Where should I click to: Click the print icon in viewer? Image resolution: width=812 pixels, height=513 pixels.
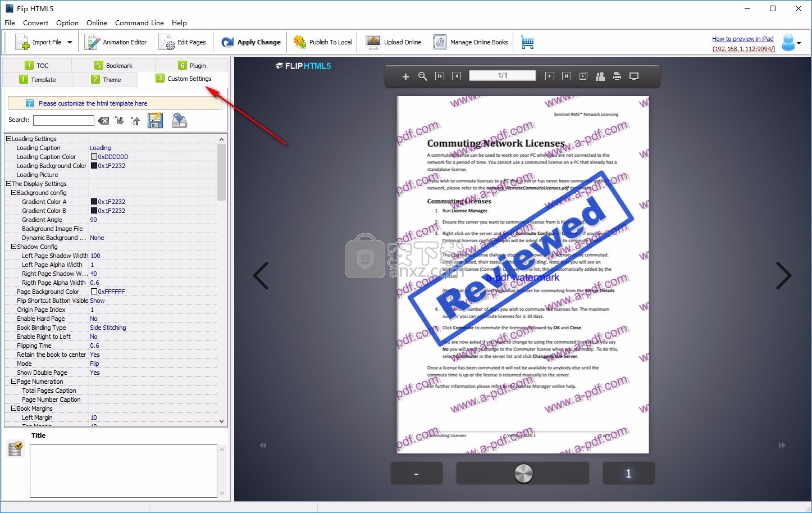617,76
